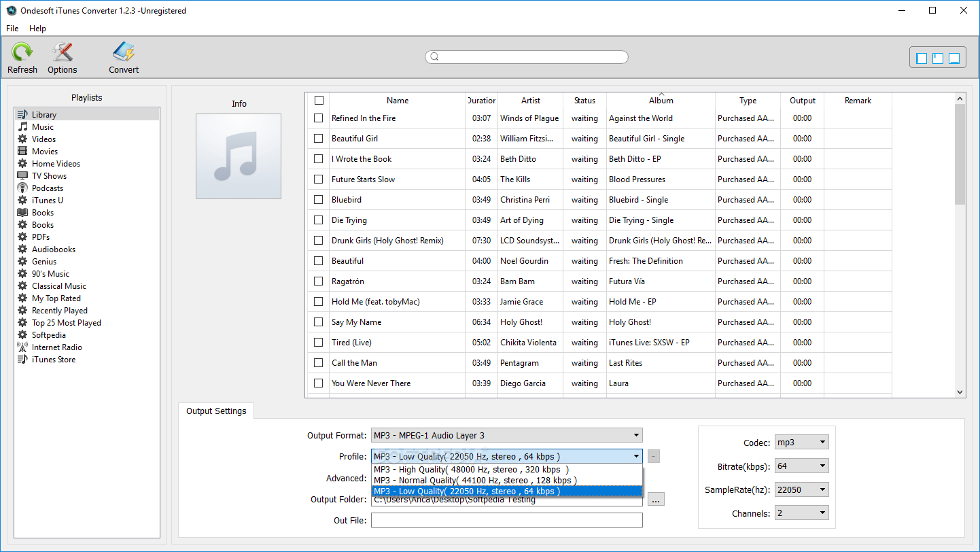Open the Codec dropdown
Image resolution: width=980 pixels, height=552 pixels.
(x=802, y=443)
